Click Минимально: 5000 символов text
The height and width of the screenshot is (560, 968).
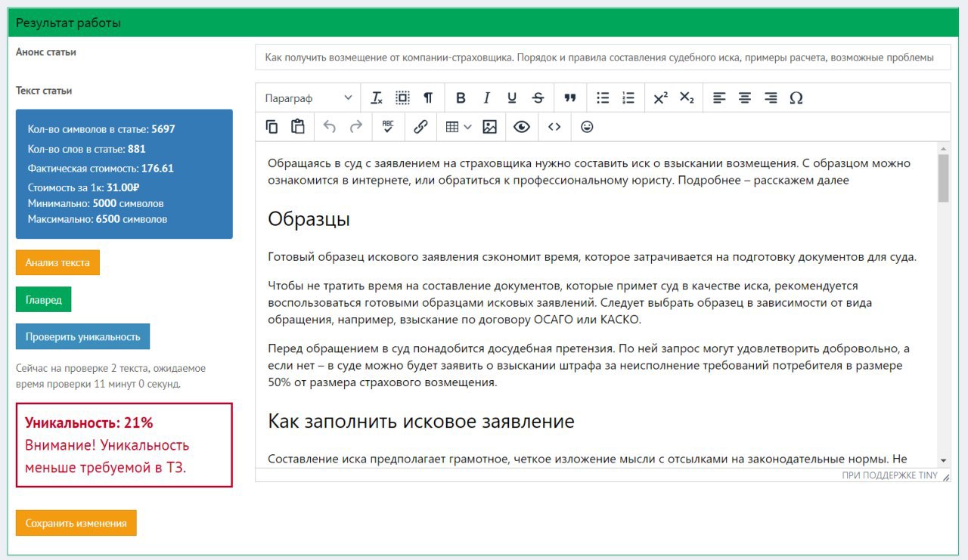coord(95,203)
